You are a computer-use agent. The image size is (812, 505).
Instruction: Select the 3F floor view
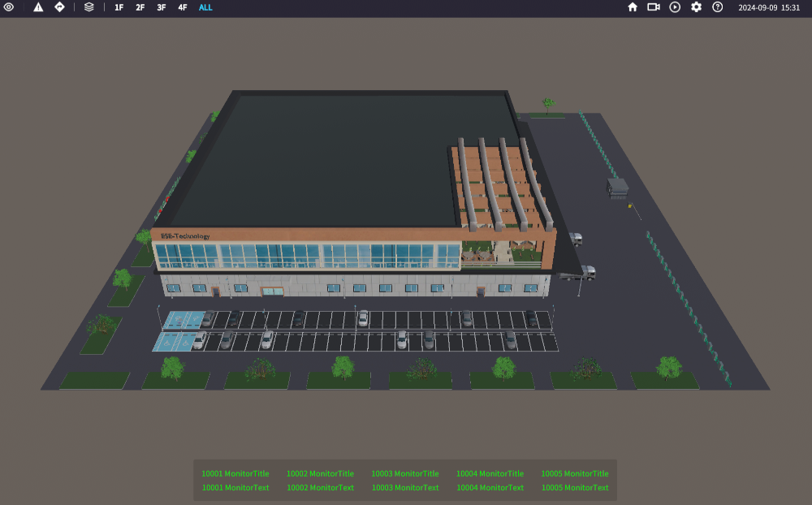162,7
